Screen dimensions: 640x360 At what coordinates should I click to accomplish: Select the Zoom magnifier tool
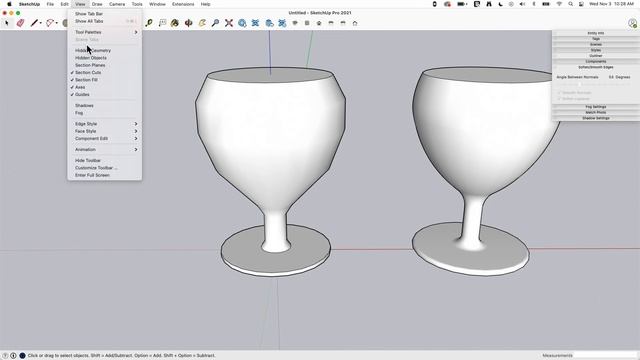pyautogui.click(x=216, y=23)
